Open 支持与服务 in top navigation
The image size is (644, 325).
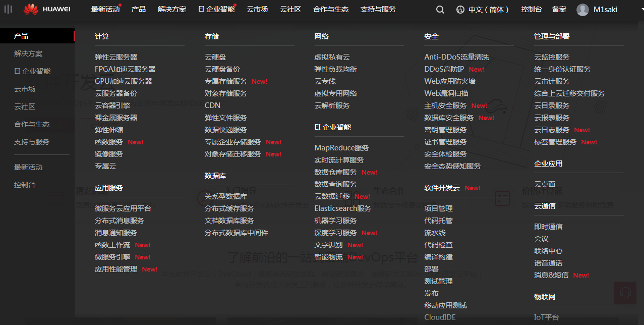[378, 10]
